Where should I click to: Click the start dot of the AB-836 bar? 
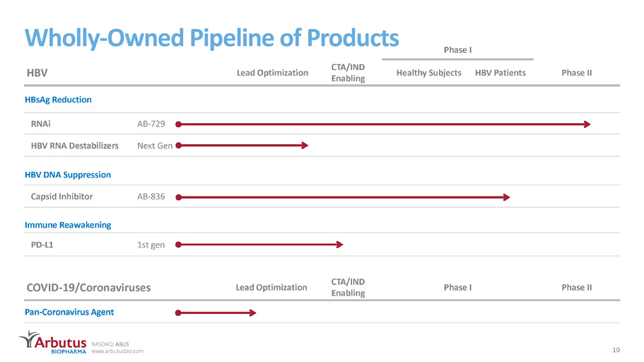(x=178, y=197)
